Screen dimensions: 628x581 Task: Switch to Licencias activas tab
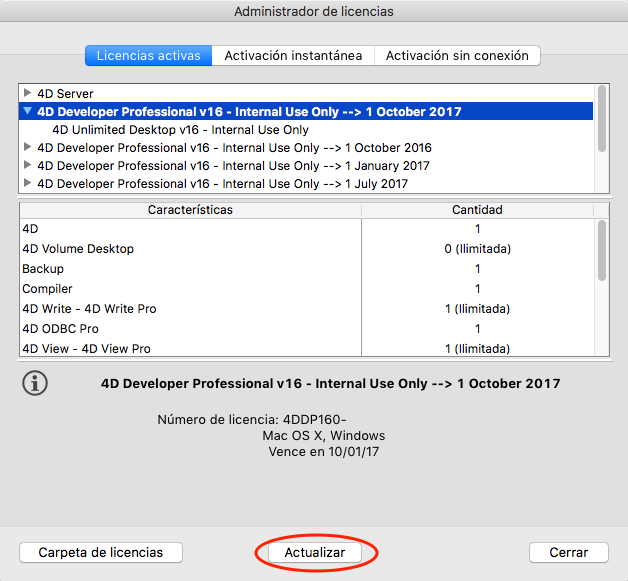click(x=148, y=55)
